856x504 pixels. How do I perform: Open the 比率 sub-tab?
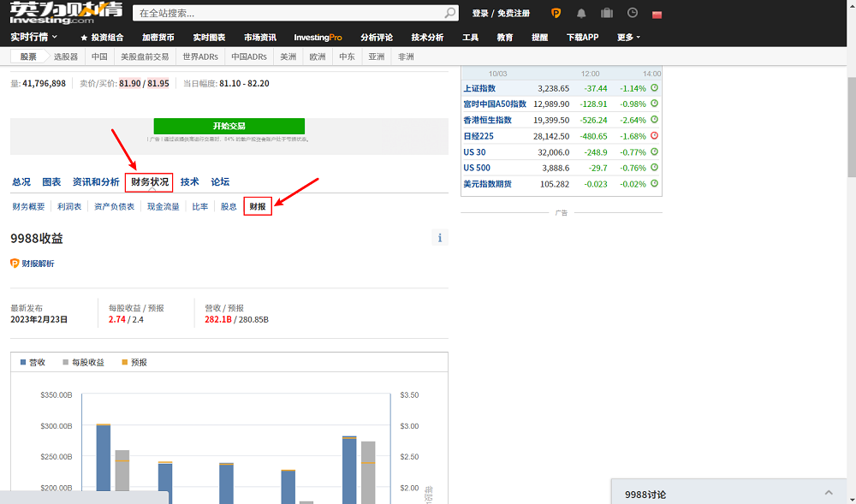199,207
